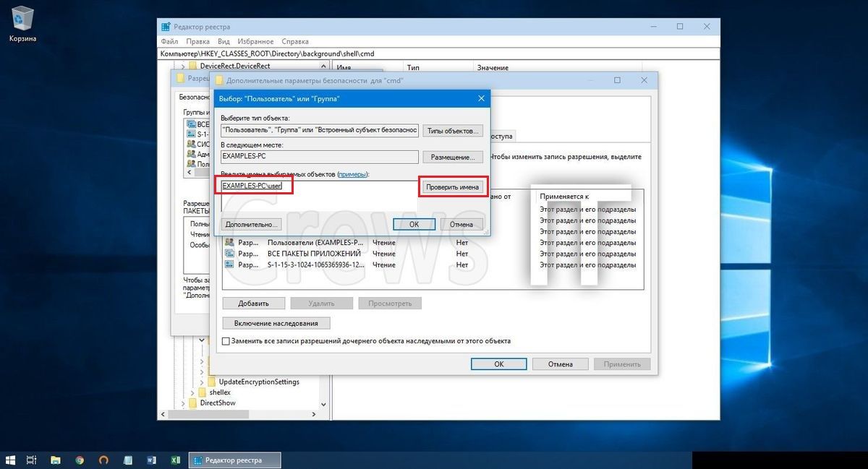Click the Размещение... button
Image resolution: width=868 pixels, height=469 pixels.
[x=452, y=157]
